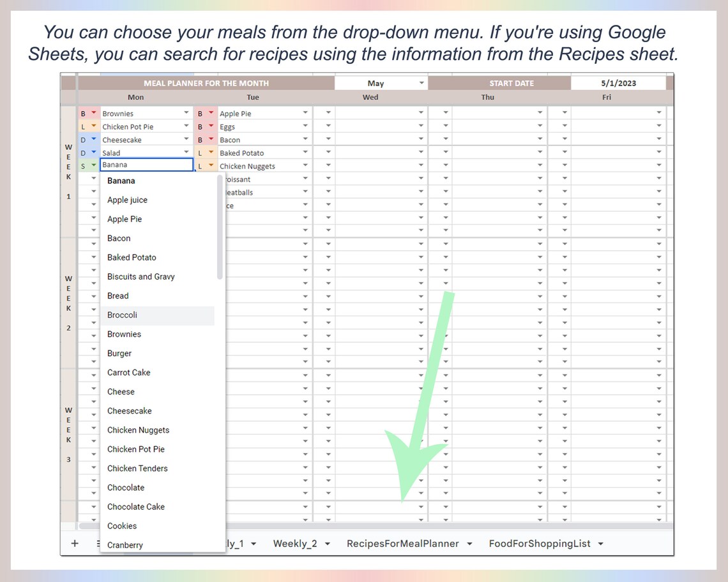Choose Cranberry at the bottom of the list
728x582 pixels.
pos(125,545)
